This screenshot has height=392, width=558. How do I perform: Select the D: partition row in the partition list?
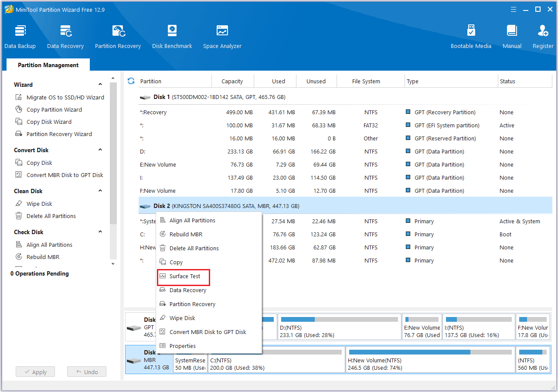pyautogui.click(x=345, y=152)
